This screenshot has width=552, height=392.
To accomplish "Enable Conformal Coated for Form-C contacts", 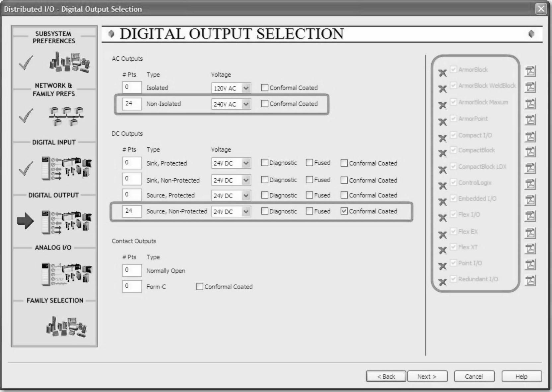I will [x=199, y=287].
